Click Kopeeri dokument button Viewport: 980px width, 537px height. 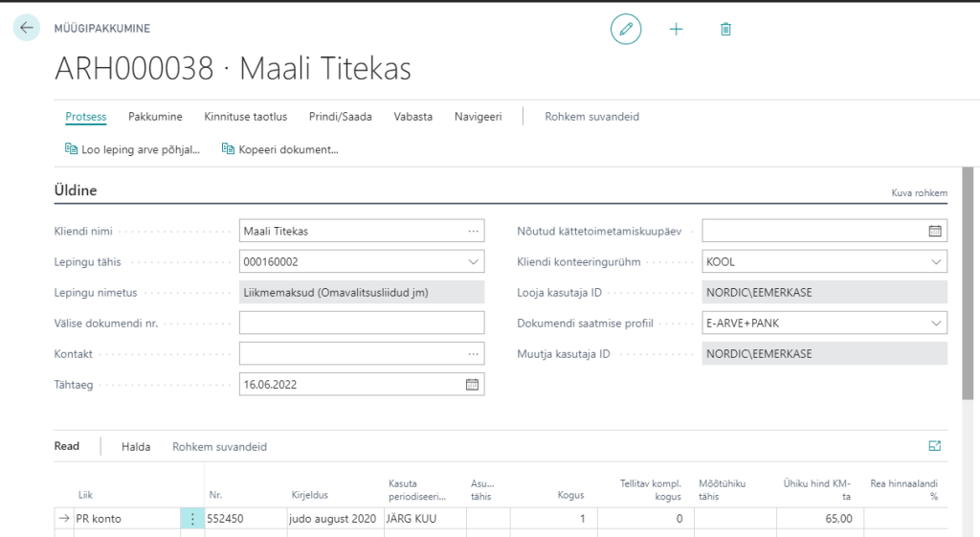tap(280, 149)
